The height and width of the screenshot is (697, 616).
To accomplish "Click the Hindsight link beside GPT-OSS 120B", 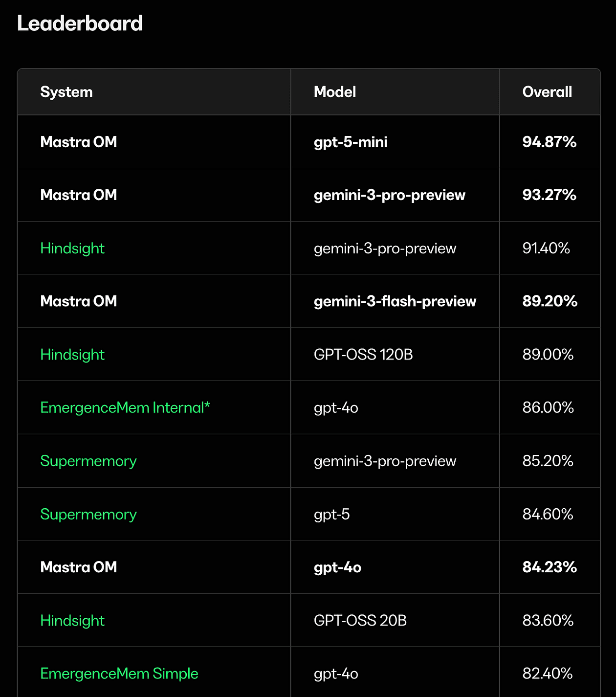I will tap(72, 355).
